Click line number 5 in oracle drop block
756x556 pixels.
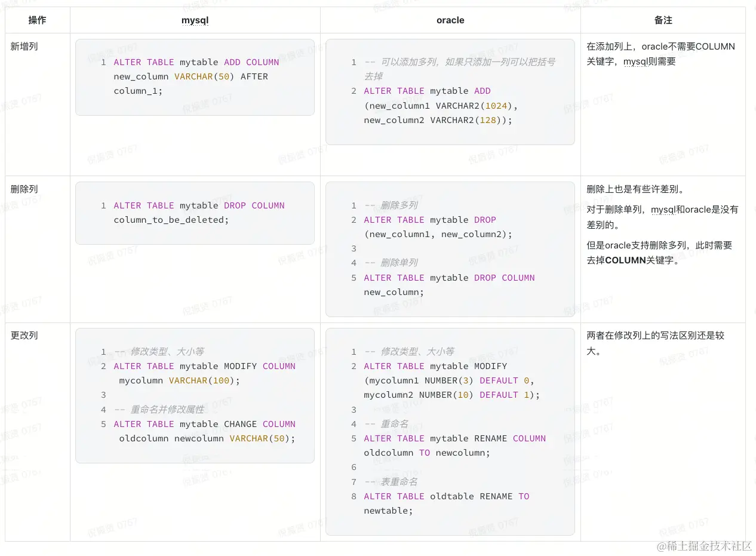(x=354, y=278)
